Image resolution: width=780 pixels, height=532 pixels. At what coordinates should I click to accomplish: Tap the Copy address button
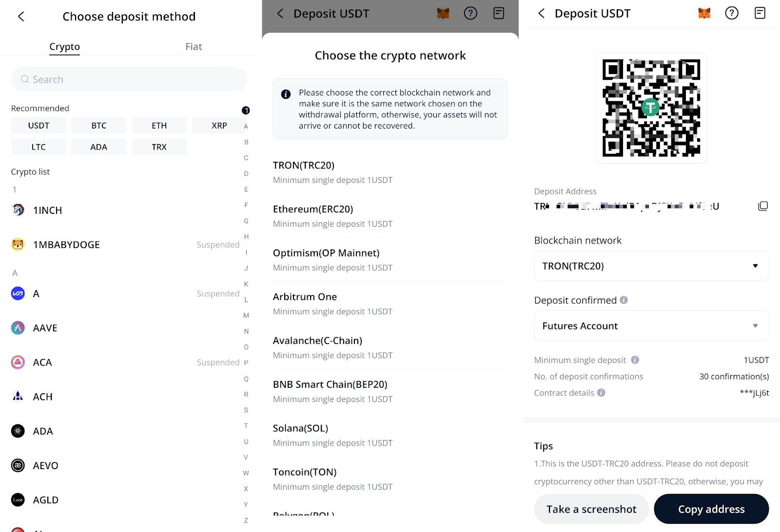(x=711, y=509)
